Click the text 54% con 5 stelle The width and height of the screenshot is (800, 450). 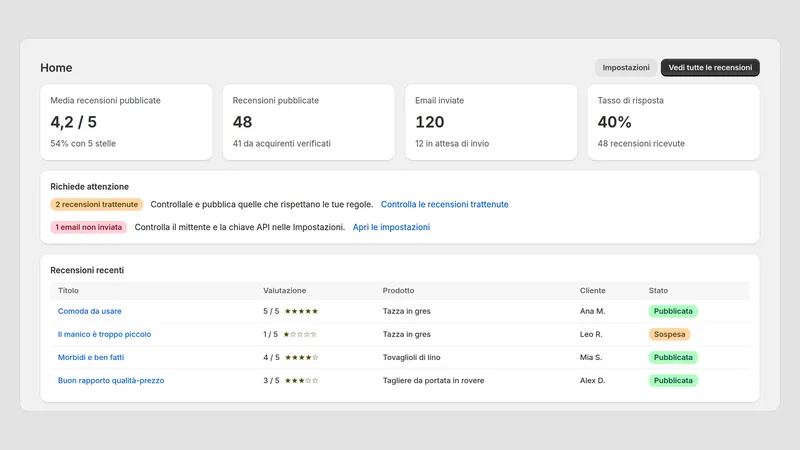pyautogui.click(x=83, y=144)
